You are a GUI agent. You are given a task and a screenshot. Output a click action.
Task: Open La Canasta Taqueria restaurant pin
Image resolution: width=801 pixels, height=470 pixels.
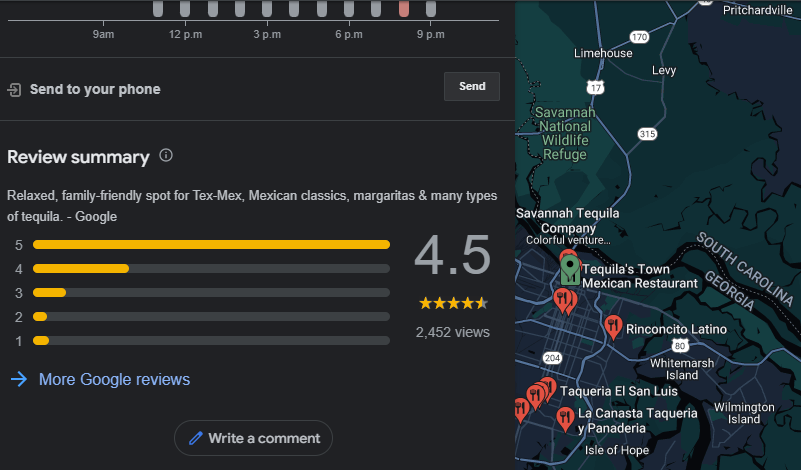click(x=565, y=419)
